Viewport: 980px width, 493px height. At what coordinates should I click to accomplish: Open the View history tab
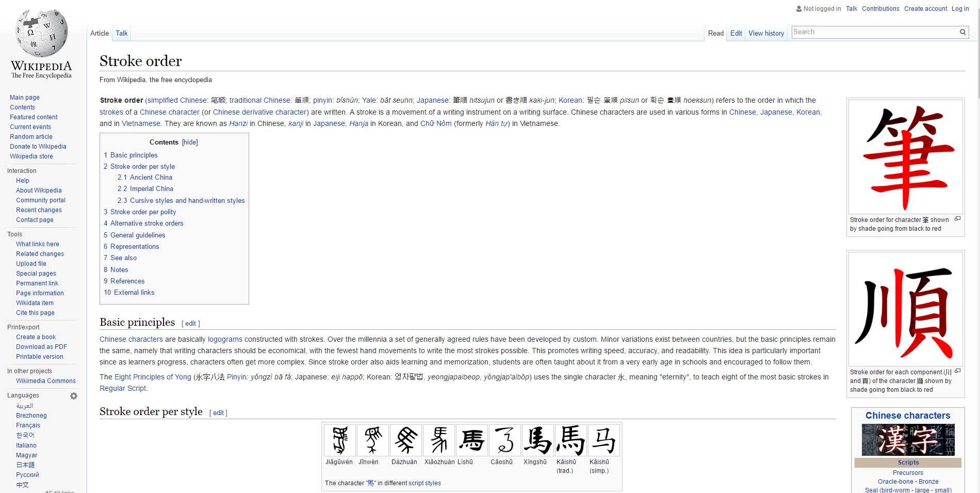click(766, 34)
